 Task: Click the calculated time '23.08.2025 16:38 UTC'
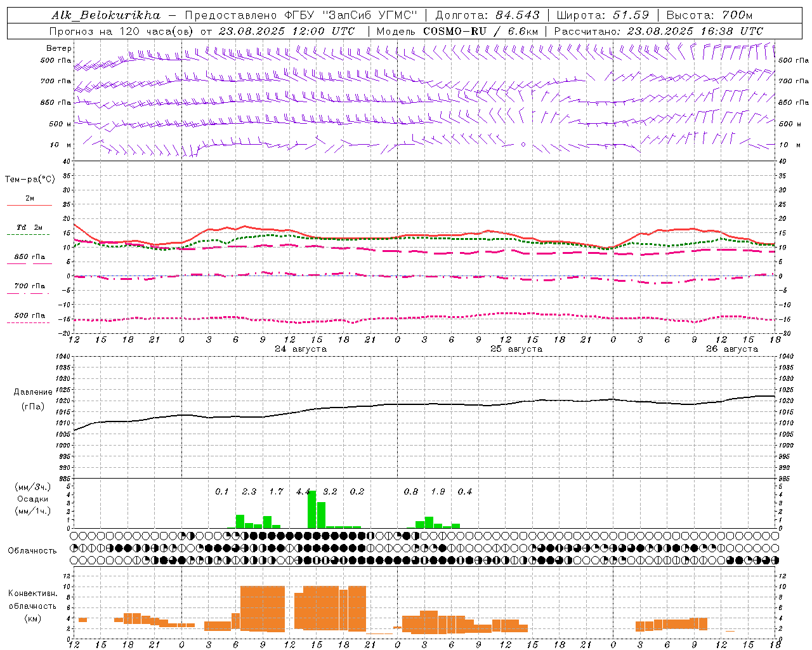click(x=695, y=31)
